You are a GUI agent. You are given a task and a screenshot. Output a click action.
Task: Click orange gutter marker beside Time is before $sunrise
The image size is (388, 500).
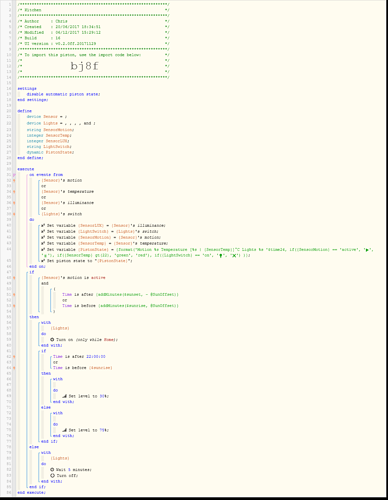click(14, 368)
